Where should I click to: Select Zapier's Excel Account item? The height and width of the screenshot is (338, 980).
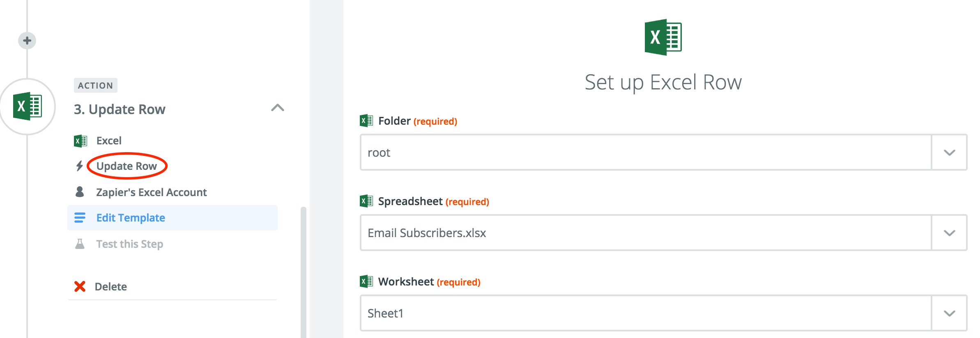click(151, 192)
